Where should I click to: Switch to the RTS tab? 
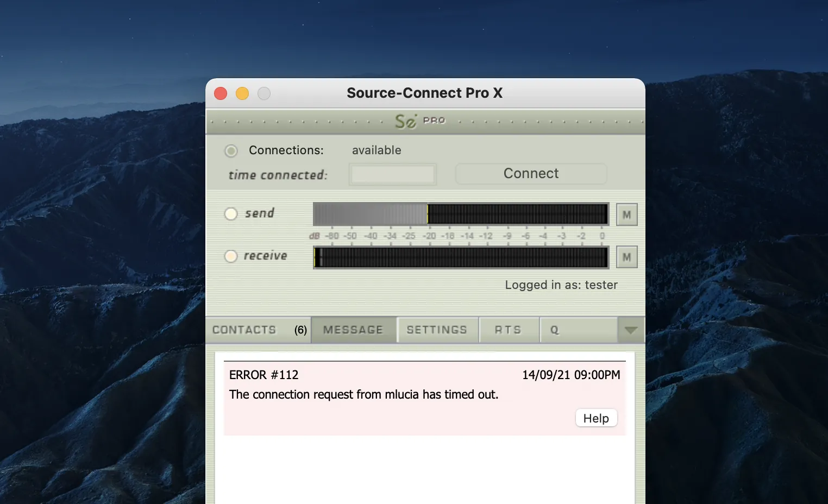(508, 330)
